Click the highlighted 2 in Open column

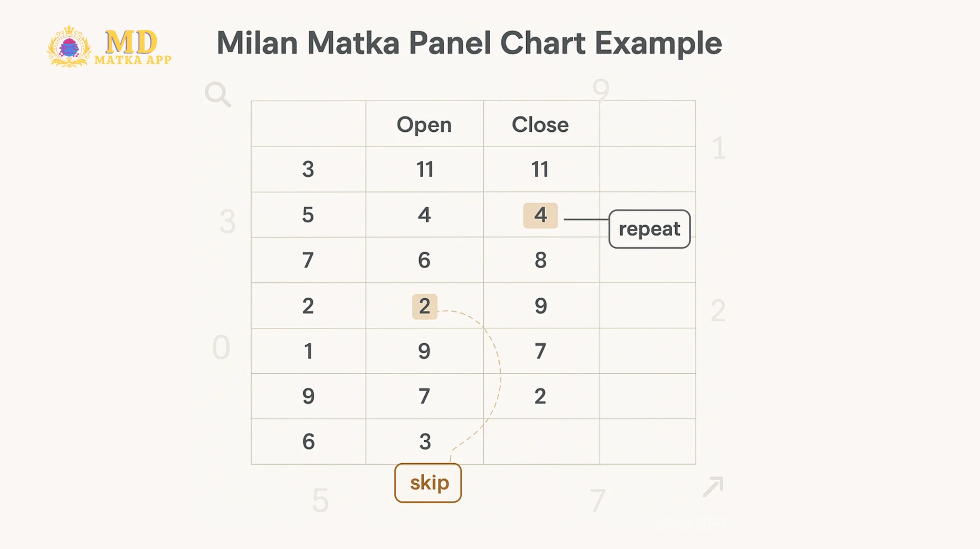[425, 306]
